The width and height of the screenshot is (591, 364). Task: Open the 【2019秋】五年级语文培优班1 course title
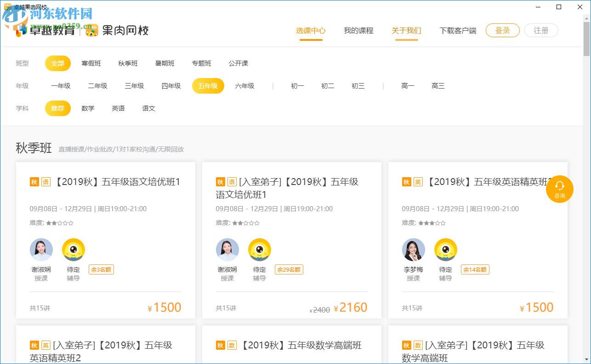click(118, 182)
